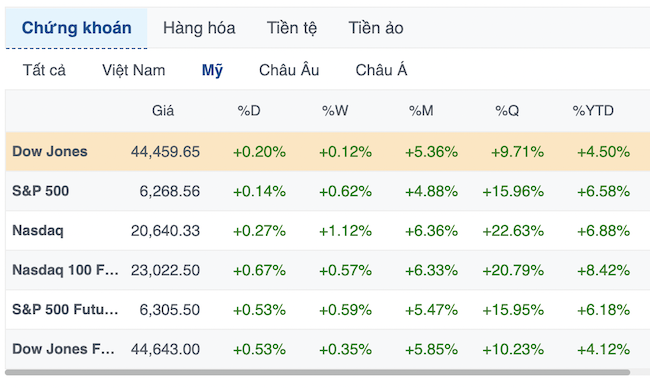Click the %YTD column header

pyautogui.click(x=593, y=111)
